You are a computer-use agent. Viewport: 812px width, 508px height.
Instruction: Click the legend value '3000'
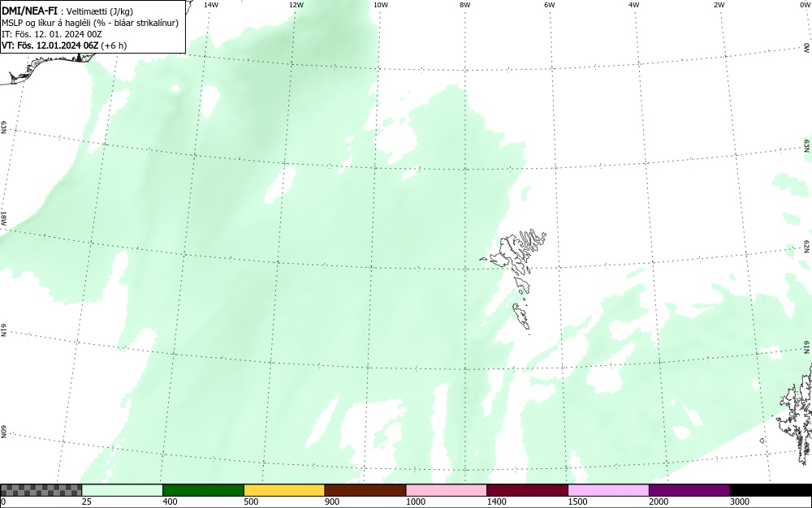point(740,502)
